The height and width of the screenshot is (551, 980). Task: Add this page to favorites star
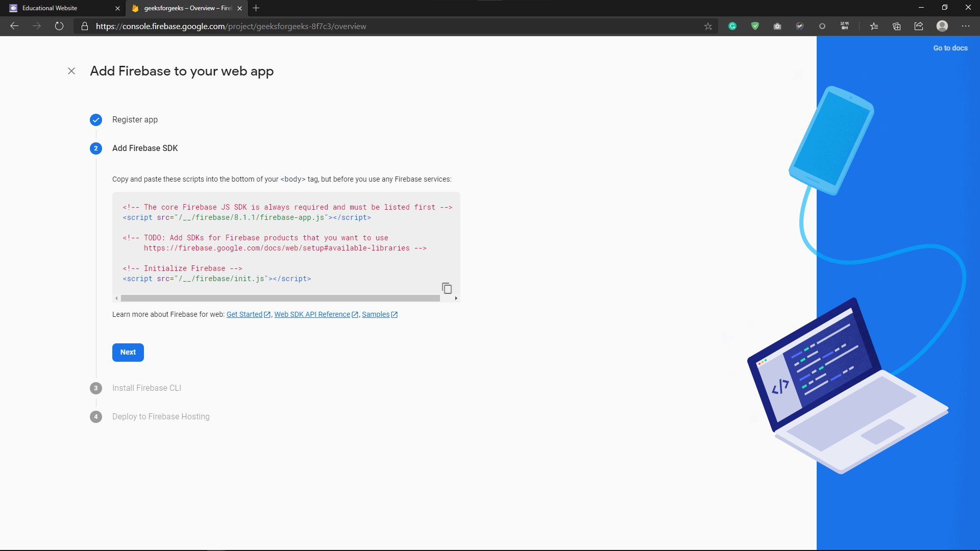(708, 27)
